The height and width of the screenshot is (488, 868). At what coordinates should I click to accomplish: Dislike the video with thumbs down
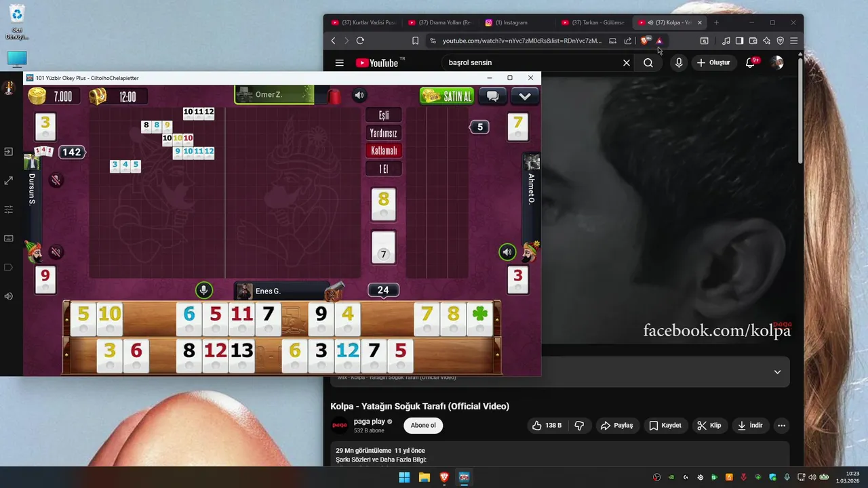coord(579,425)
